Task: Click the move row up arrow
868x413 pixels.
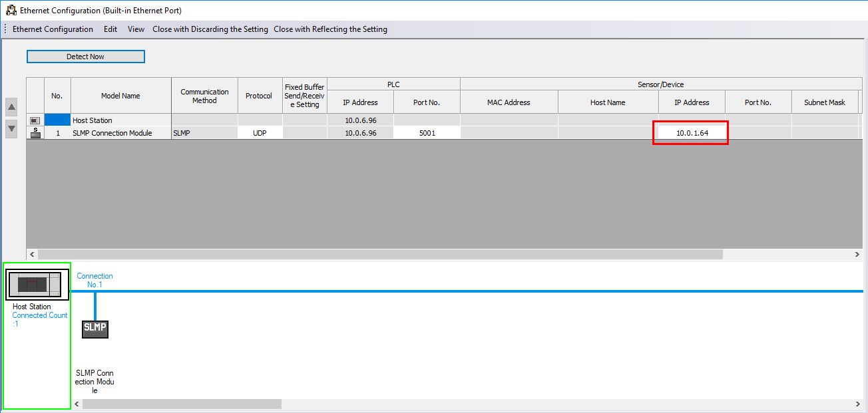Action: coord(11,108)
